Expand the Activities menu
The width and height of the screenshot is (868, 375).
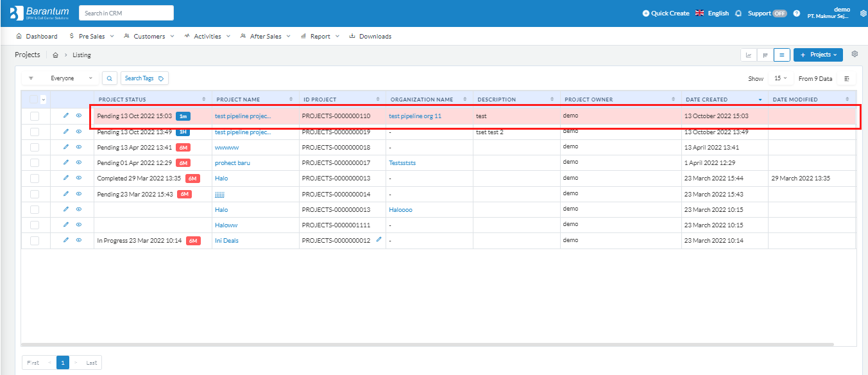click(x=207, y=37)
